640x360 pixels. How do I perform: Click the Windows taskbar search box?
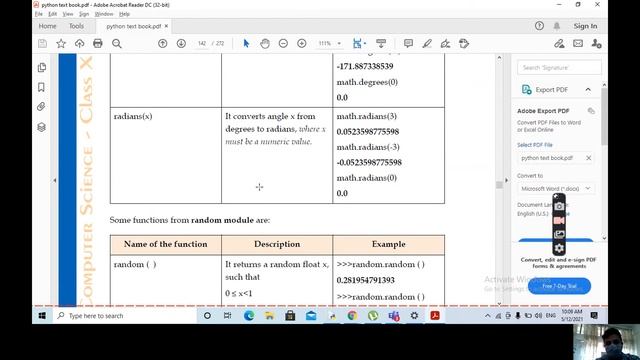(124, 316)
